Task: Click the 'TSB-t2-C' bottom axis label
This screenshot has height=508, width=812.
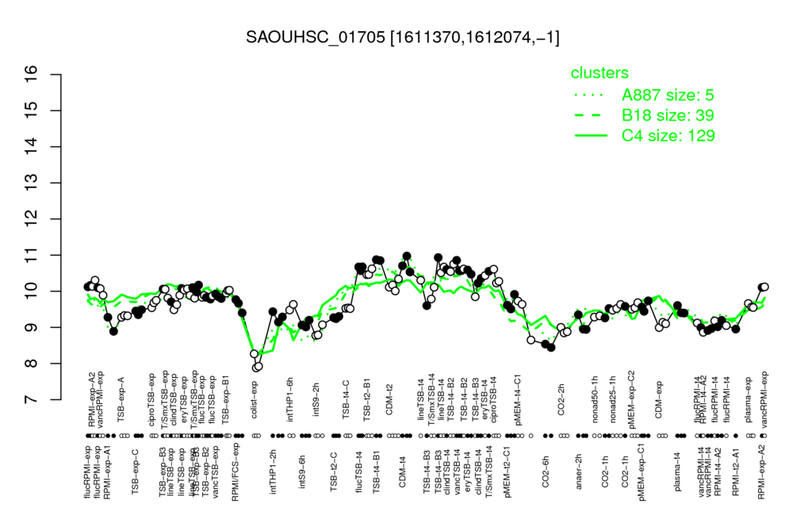Action: point(334,471)
